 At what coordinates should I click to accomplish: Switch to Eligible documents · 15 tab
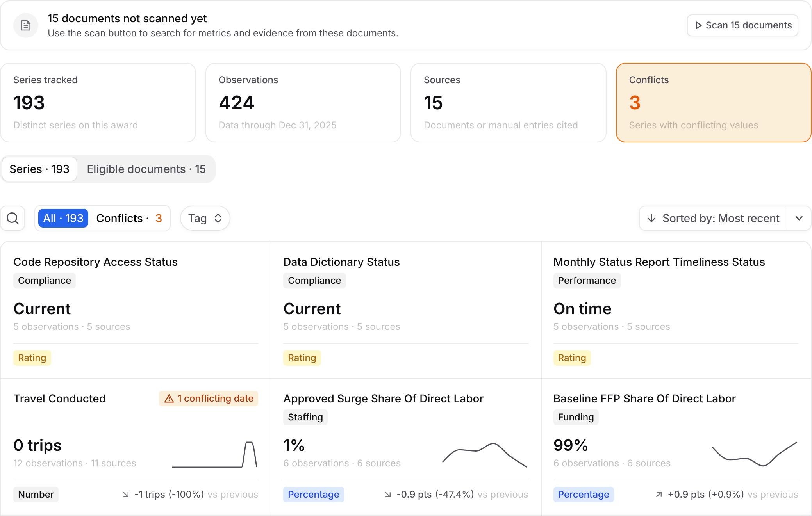[146, 169]
